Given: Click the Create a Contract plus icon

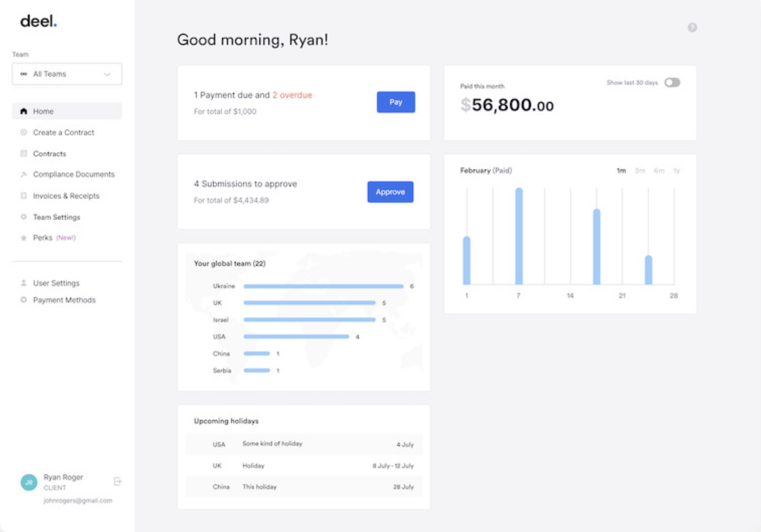Looking at the screenshot, I should 23,132.
